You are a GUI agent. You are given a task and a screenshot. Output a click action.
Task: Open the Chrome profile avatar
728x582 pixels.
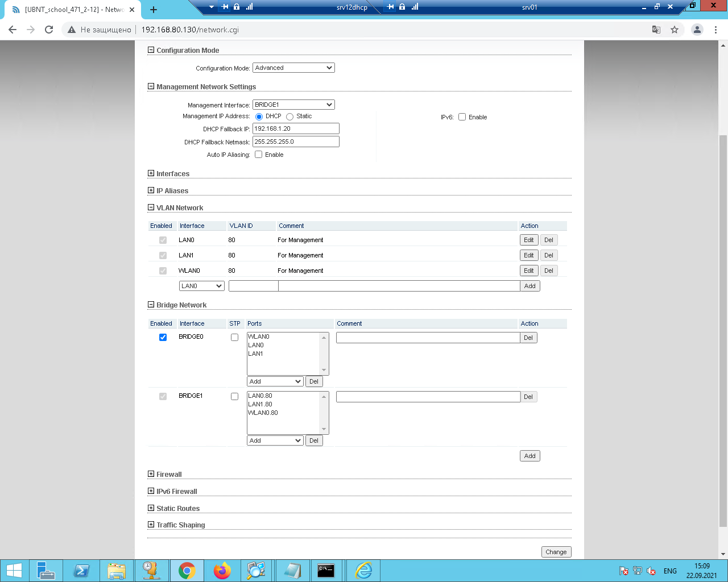point(697,30)
